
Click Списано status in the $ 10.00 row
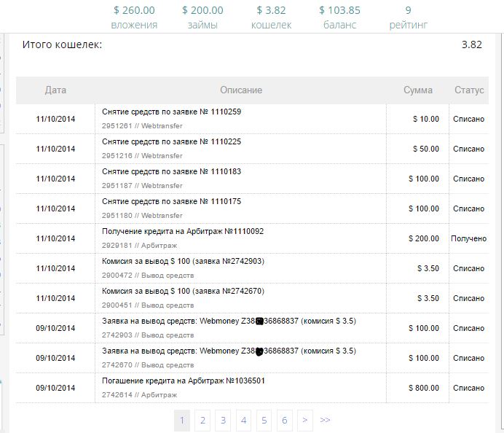pyautogui.click(x=468, y=119)
